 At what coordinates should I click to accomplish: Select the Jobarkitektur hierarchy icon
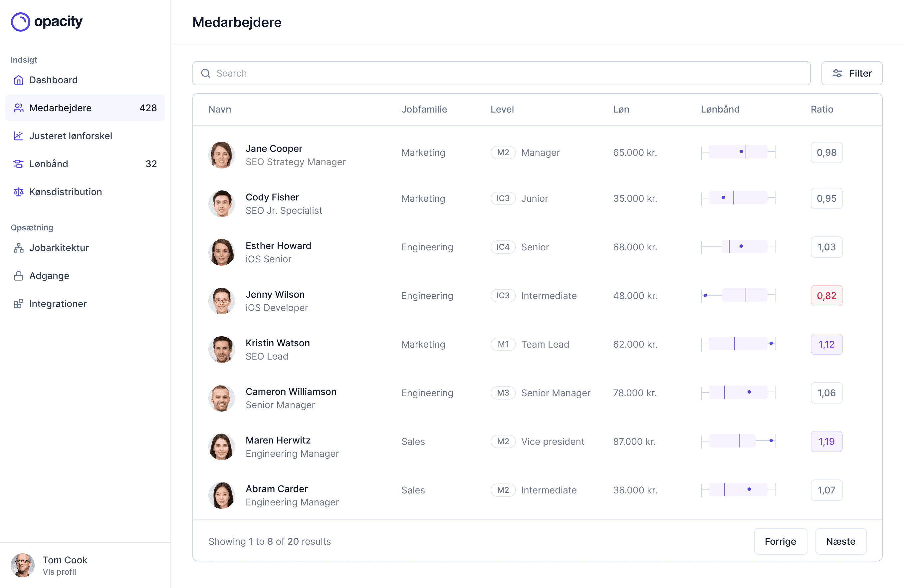(x=19, y=248)
